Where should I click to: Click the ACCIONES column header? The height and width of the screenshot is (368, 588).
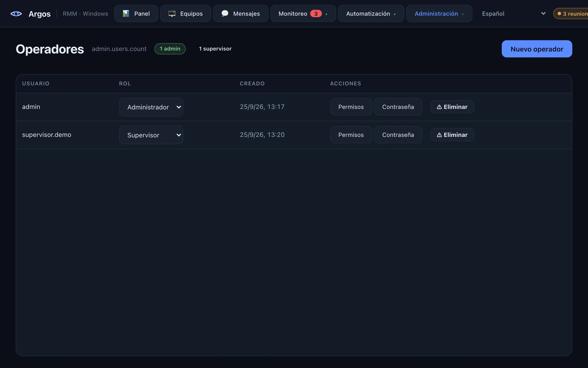click(x=345, y=83)
